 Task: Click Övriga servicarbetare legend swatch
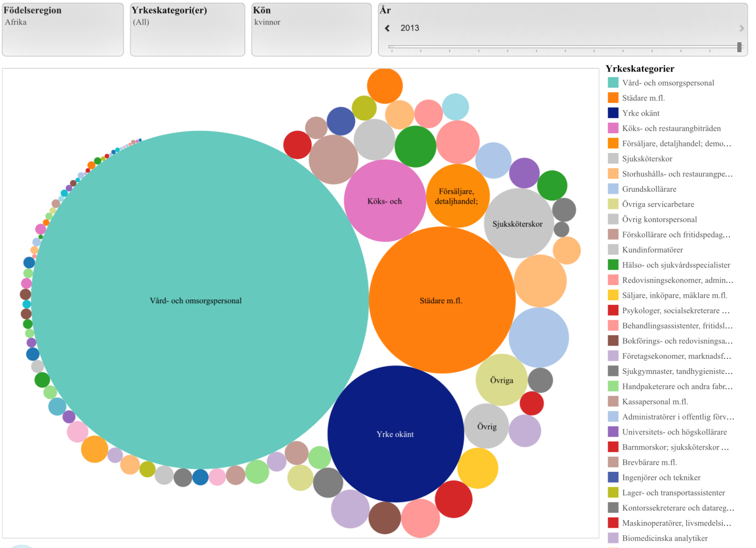click(613, 204)
